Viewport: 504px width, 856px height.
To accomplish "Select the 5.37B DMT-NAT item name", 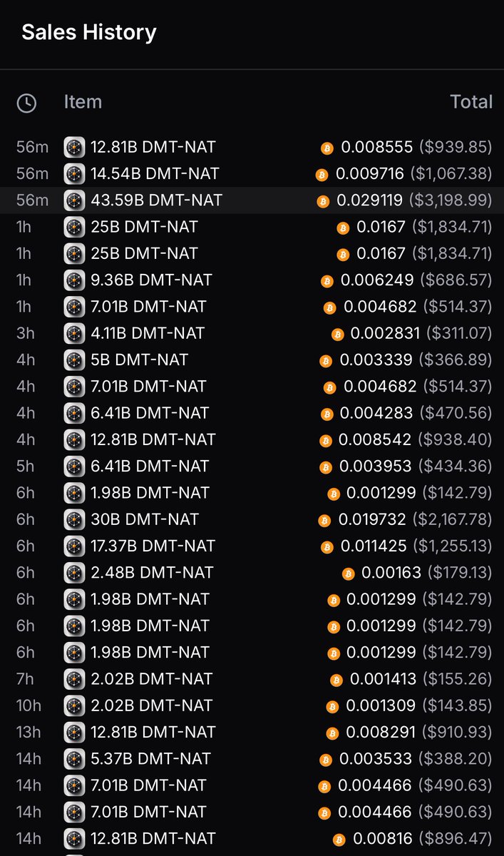I will coord(150,759).
